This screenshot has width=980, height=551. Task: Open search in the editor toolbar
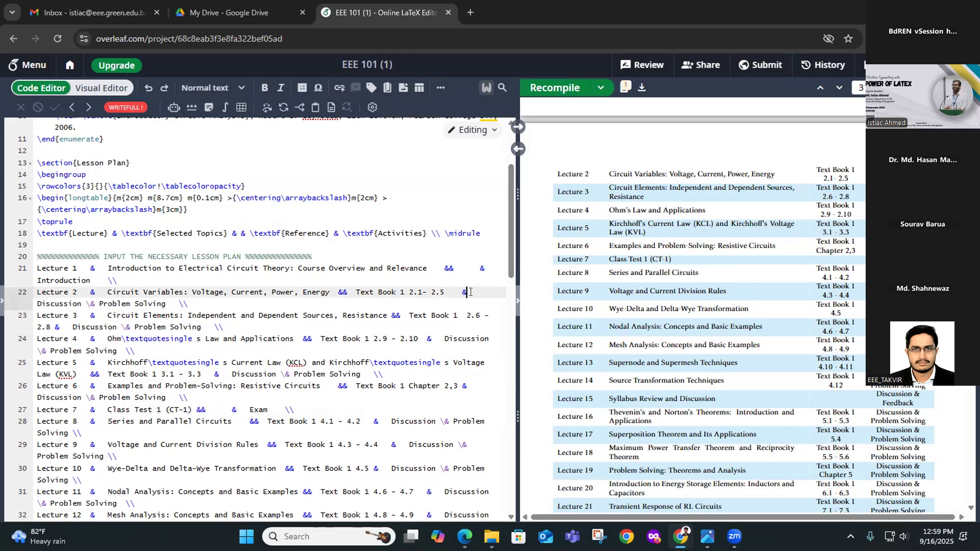click(502, 88)
